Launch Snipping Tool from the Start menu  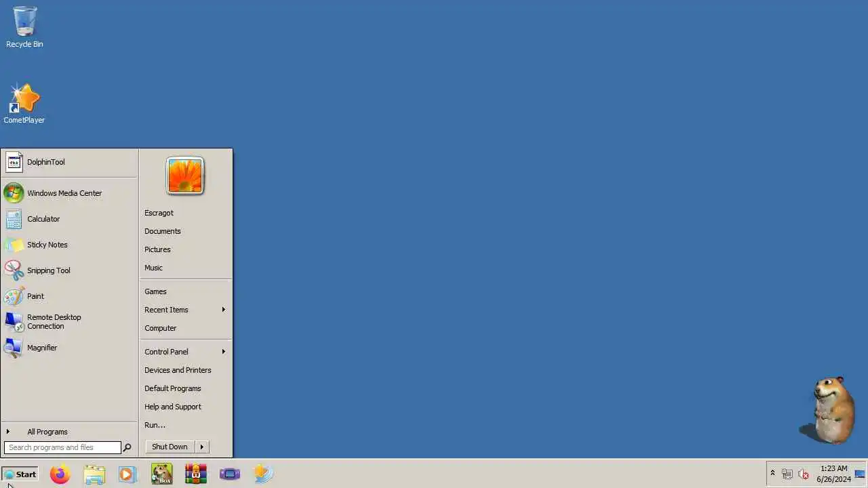pyautogui.click(x=69, y=270)
